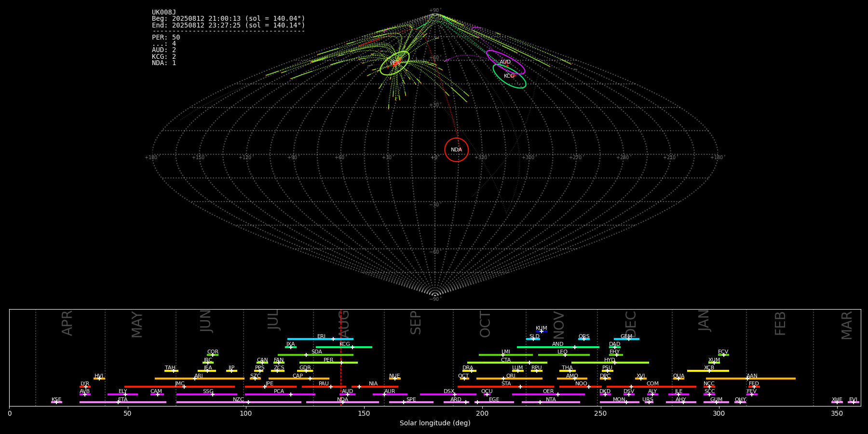Click the -90° label at map bottom
The image size is (868, 434).
pos(435,299)
